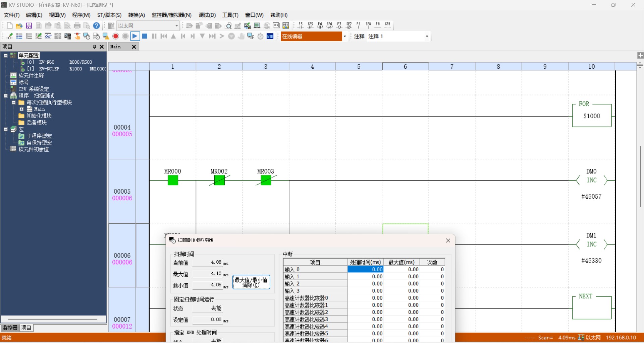The width and height of the screenshot is (644, 343).
Task: Insert F4 parallel open contact
Action: coord(320,25)
